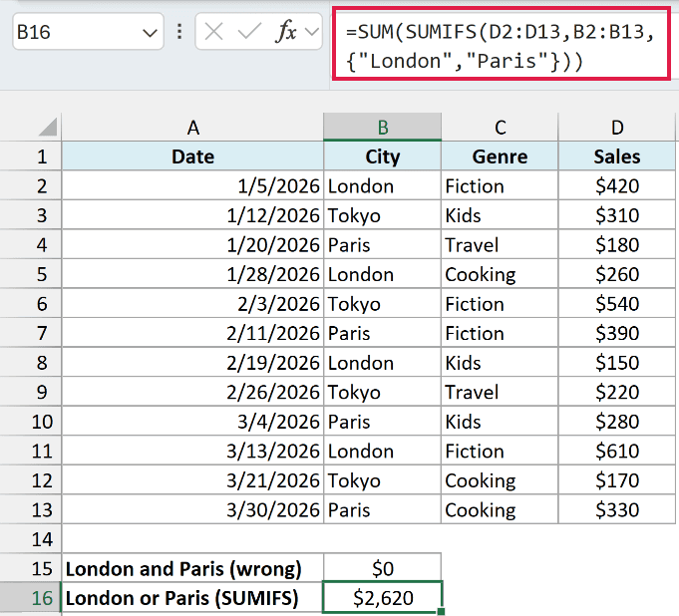The image size is (679, 616).
Task: Click the date cell 2/3/2026
Action: point(192,303)
